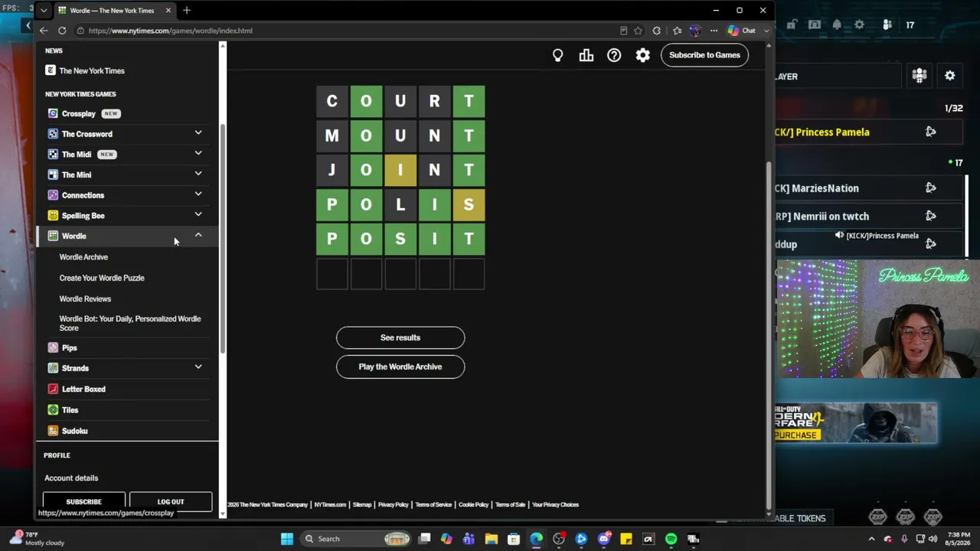980x551 pixels.
Task: Open the game panel squad icon beside the player field
Action: coord(920,76)
